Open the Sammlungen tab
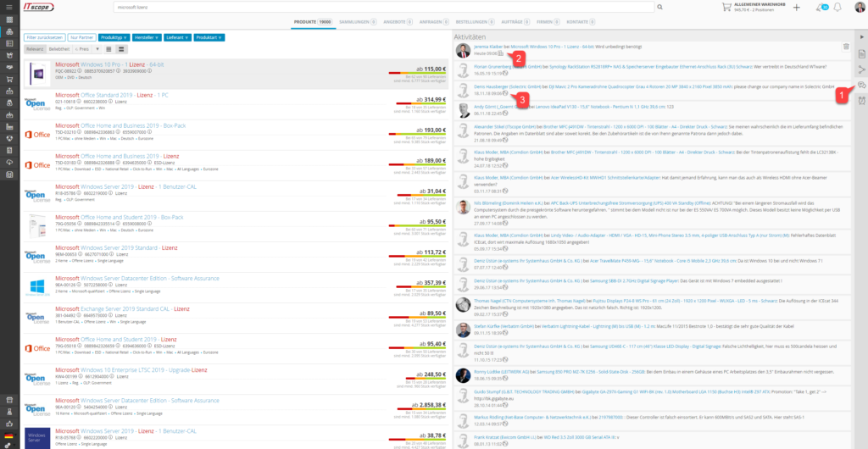This screenshot has height=449, width=868. [358, 21]
